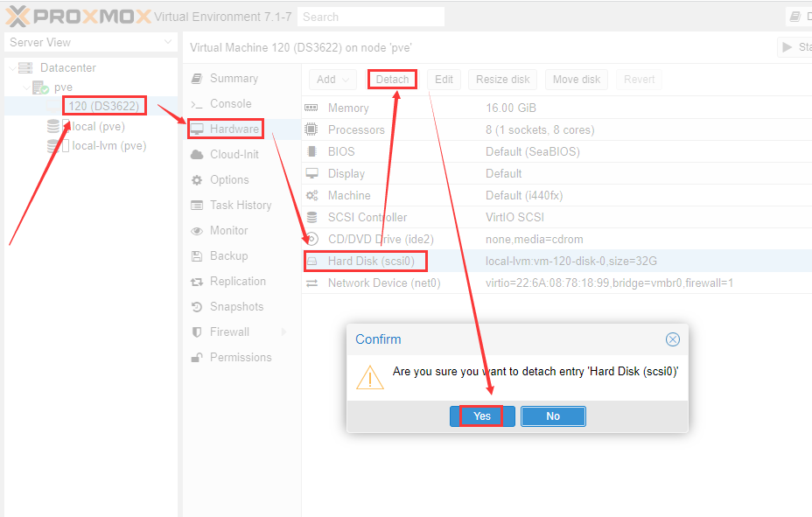Click the Processors value 8 cores
The image size is (812, 517).
[x=540, y=129]
